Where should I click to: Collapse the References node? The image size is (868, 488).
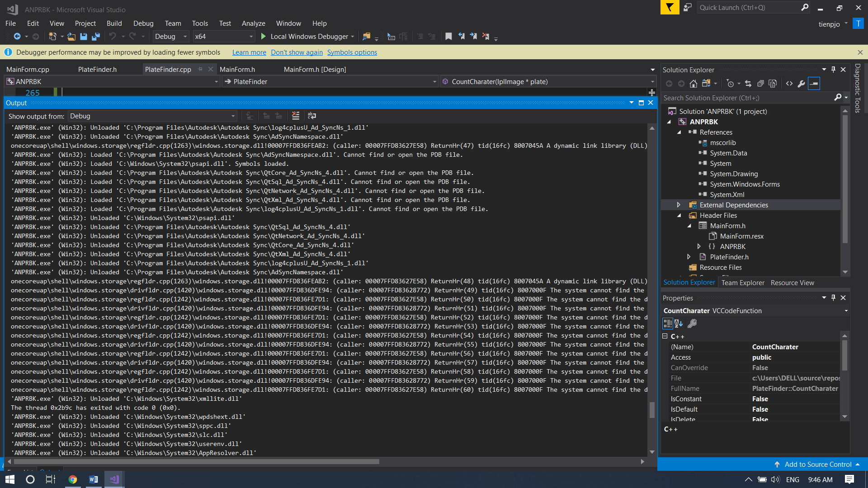(x=679, y=132)
